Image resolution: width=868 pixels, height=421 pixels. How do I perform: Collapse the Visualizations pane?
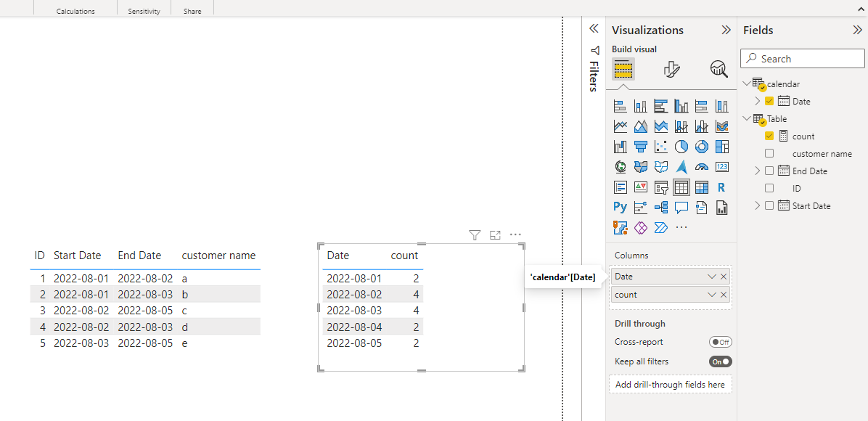coord(726,30)
